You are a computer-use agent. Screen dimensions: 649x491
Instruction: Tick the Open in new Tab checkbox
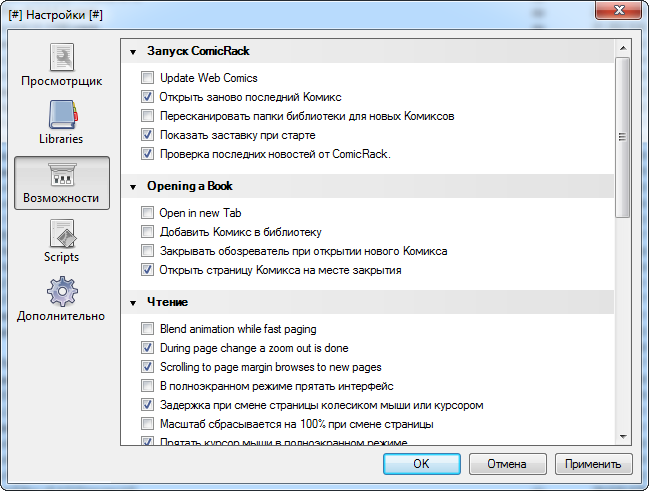pos(148,213)
